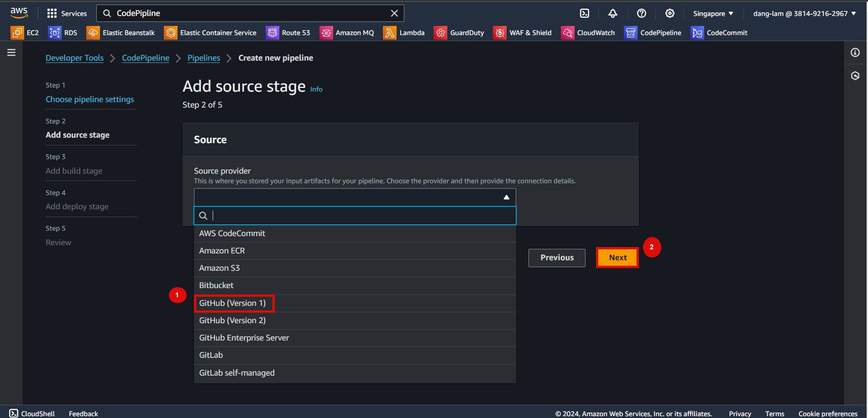Go to CodePipeline breadcrumb link

tap(146, 58)
